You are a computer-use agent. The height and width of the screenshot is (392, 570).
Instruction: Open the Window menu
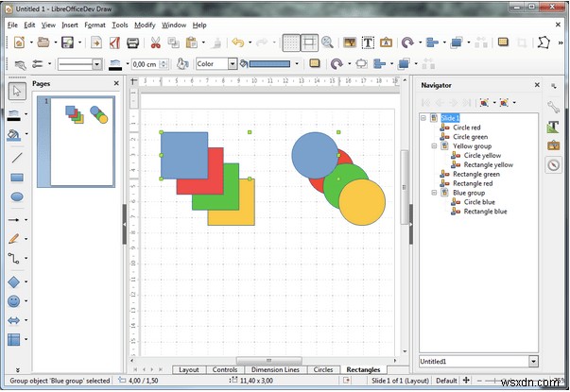click(174, 26)
